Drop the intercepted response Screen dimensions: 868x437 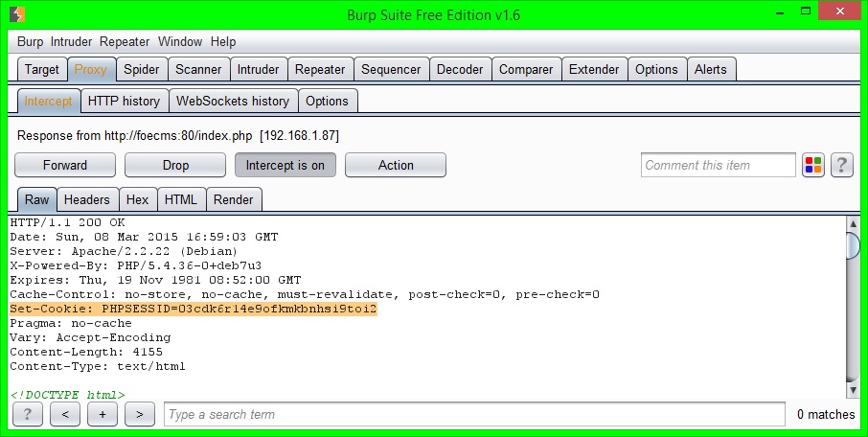click(175, 165)
